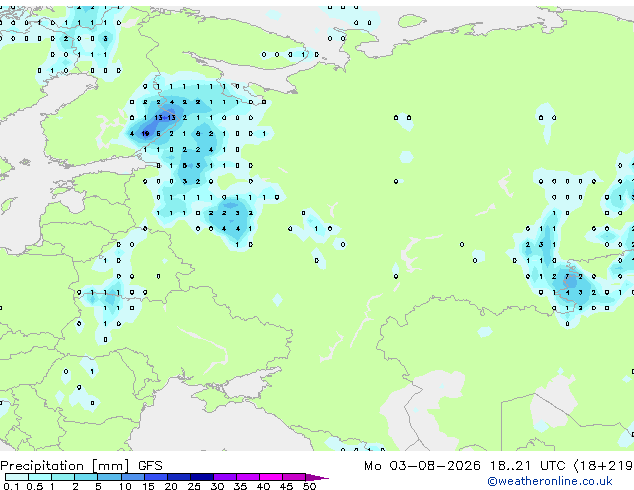Click the legend scale label "50"
634x490 pixels.
(309, 486)
